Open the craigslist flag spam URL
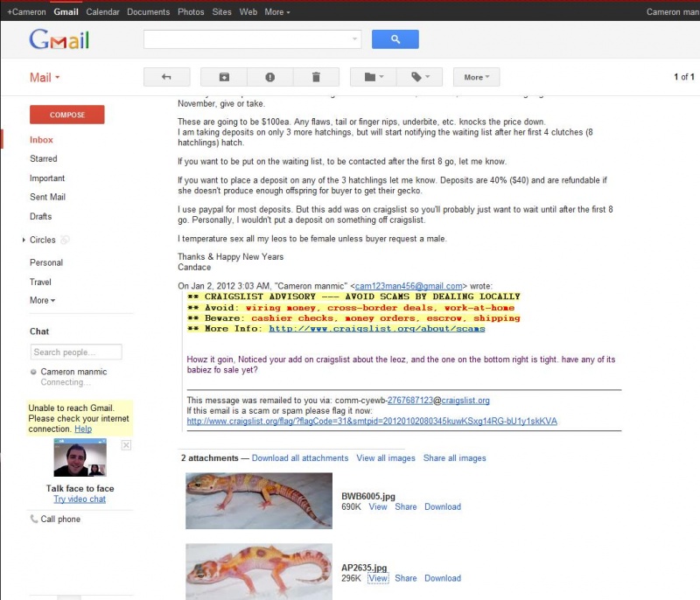The height and width of the screenshot is (600, 700). (372, 421)
